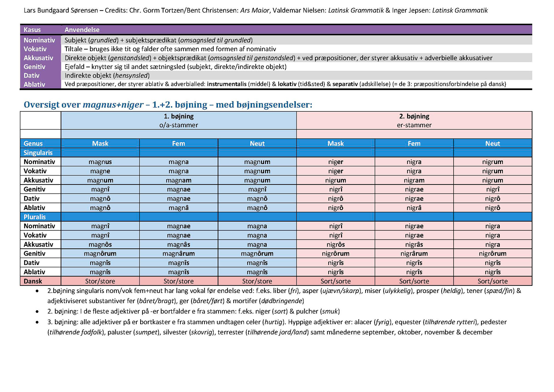
Task: Click the last 'Sort/sorte' cell
Action: 493,281
